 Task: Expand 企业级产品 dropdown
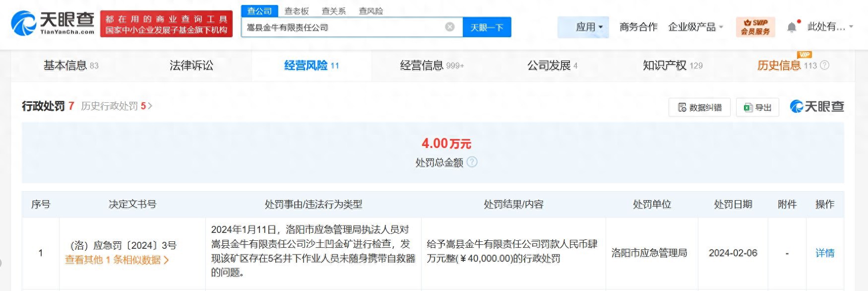click(x=695, y=27)
